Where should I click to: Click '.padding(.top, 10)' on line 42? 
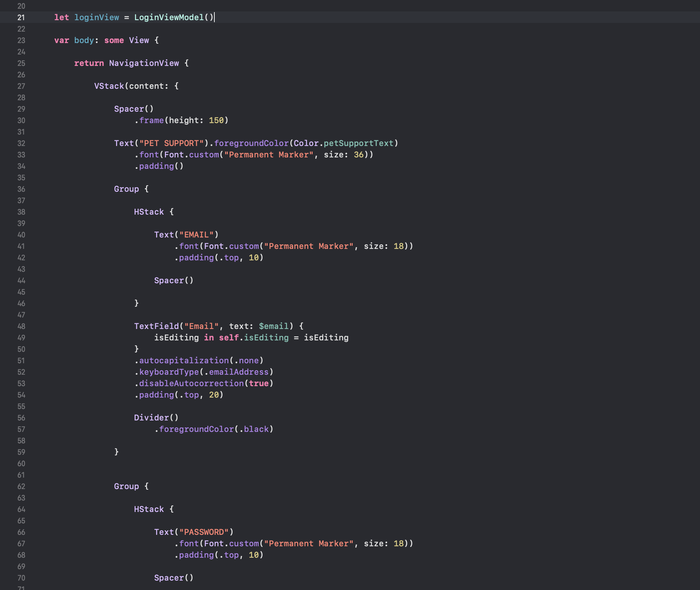219,258
